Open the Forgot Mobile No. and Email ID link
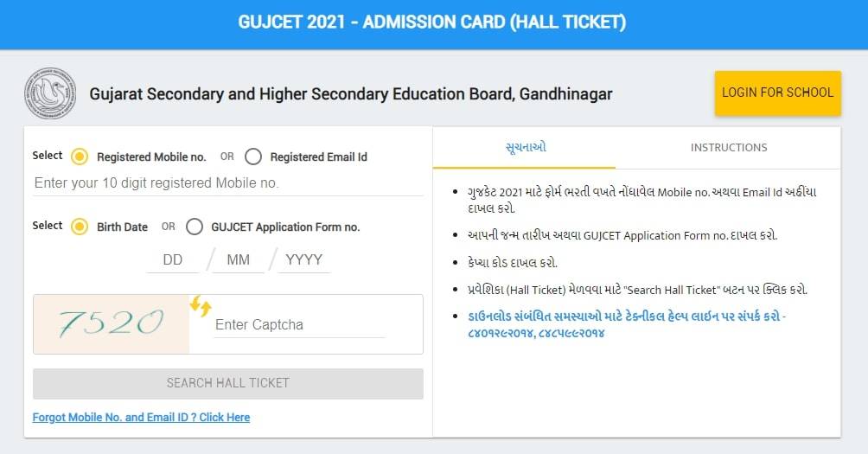This screenshot has width=868, height=454. tap(141, 417)
